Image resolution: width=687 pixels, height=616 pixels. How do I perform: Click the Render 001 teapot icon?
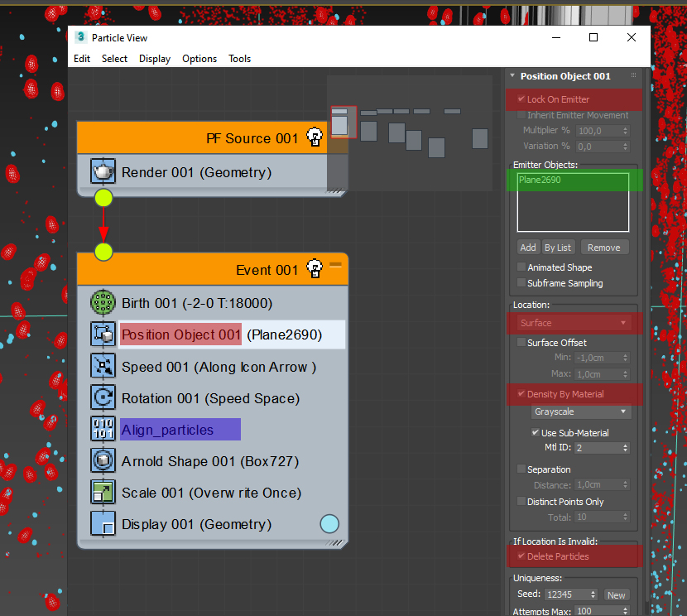tap(103, 171)
